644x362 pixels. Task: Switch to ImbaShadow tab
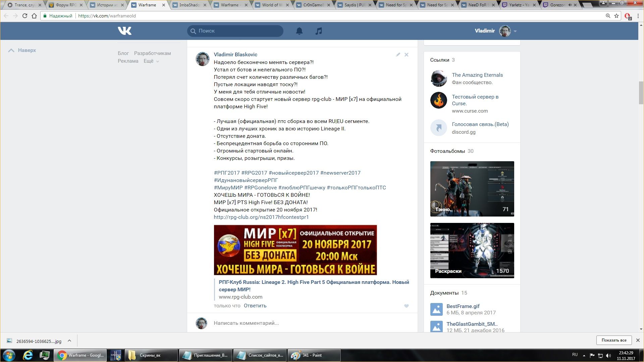pyautogui.click(x=190, y=5)
